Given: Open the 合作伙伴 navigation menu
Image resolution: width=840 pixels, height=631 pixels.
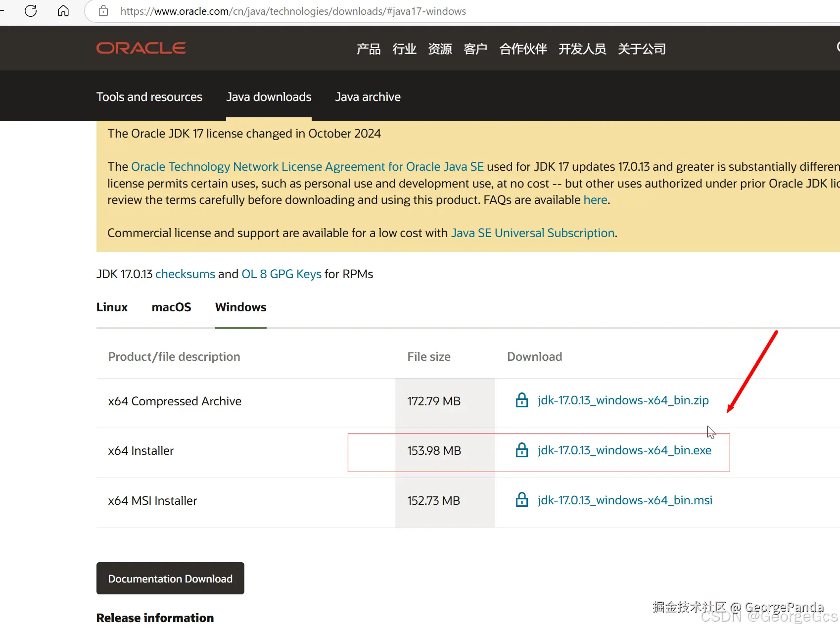Looking at the screenshot, I should click(523, 49).
